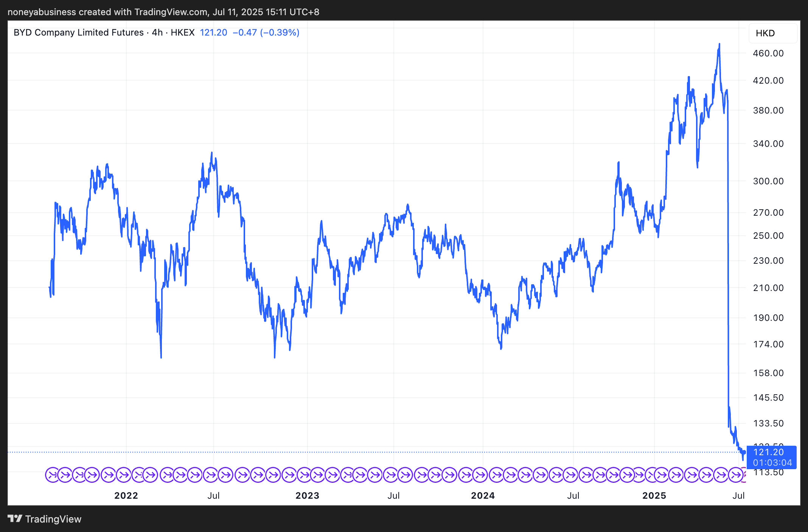Open the HKD currency selector
The width and height of the screenshot is (808, 532).
tap(773, 33)
